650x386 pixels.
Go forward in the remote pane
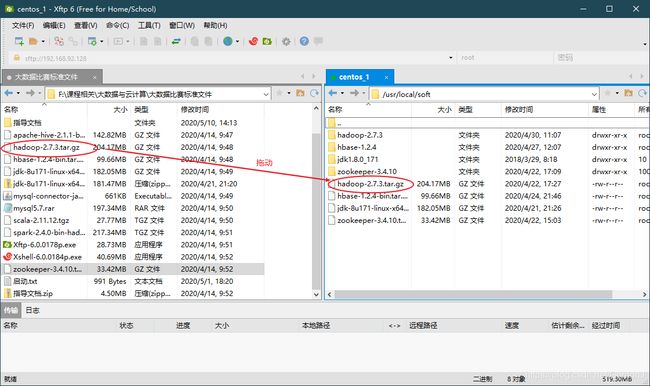tap(354, 93)
